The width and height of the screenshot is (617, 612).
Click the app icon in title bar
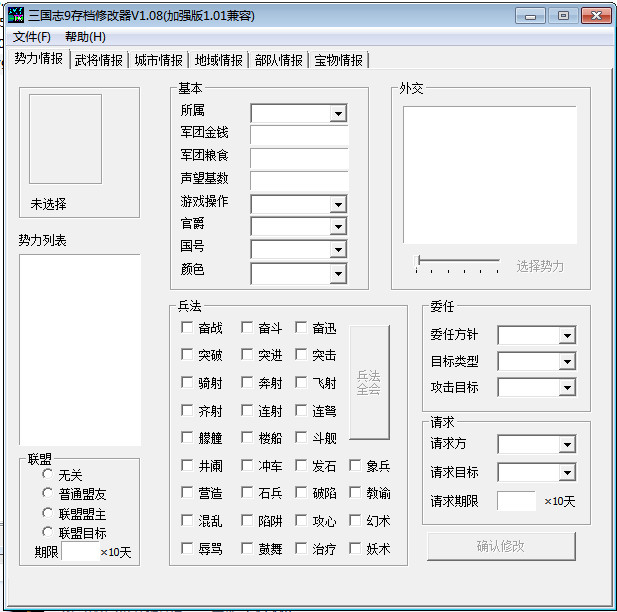pos(16,15)
